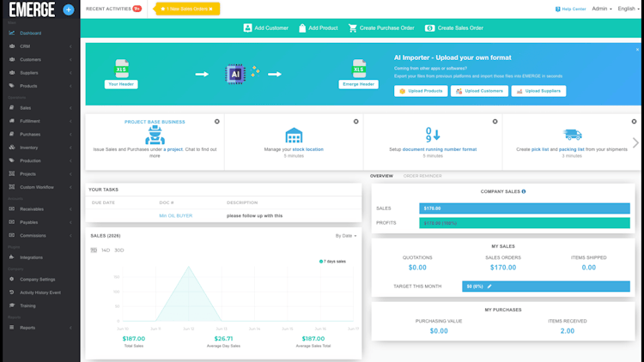Click the blue plus quick-add icon
The height and width of the screenshot is (362, 644).
[x=69, y=9]
